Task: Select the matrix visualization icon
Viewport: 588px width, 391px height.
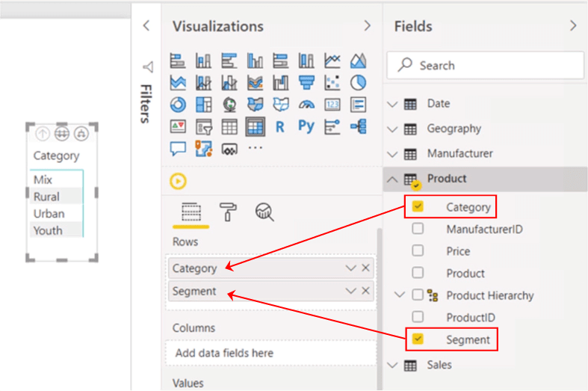Action: click(255, 127)
